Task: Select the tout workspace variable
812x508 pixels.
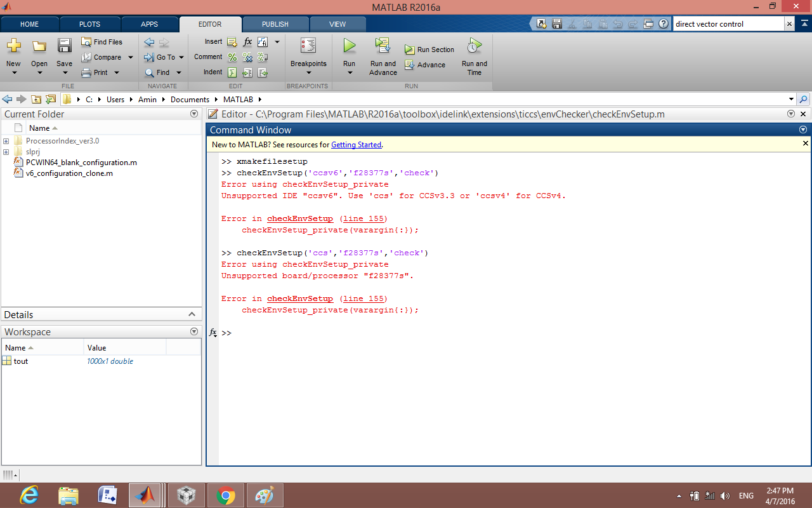Action: click(x=21, y=361)
